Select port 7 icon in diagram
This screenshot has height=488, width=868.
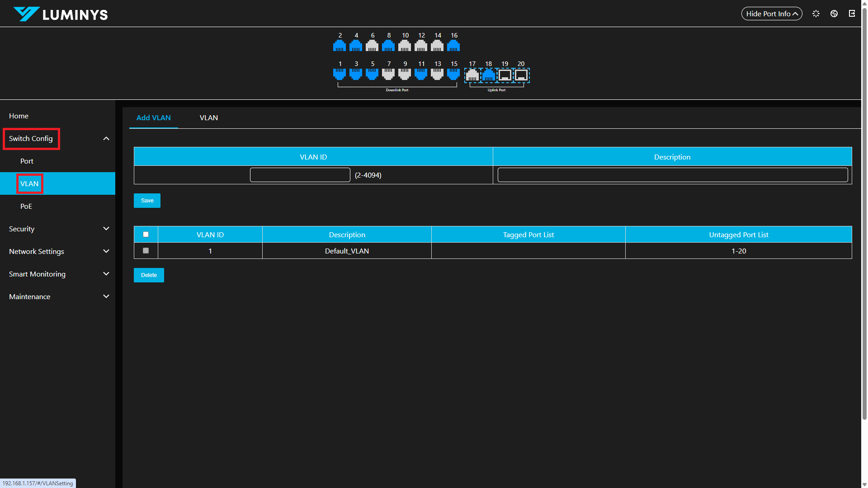coord(388,74)
